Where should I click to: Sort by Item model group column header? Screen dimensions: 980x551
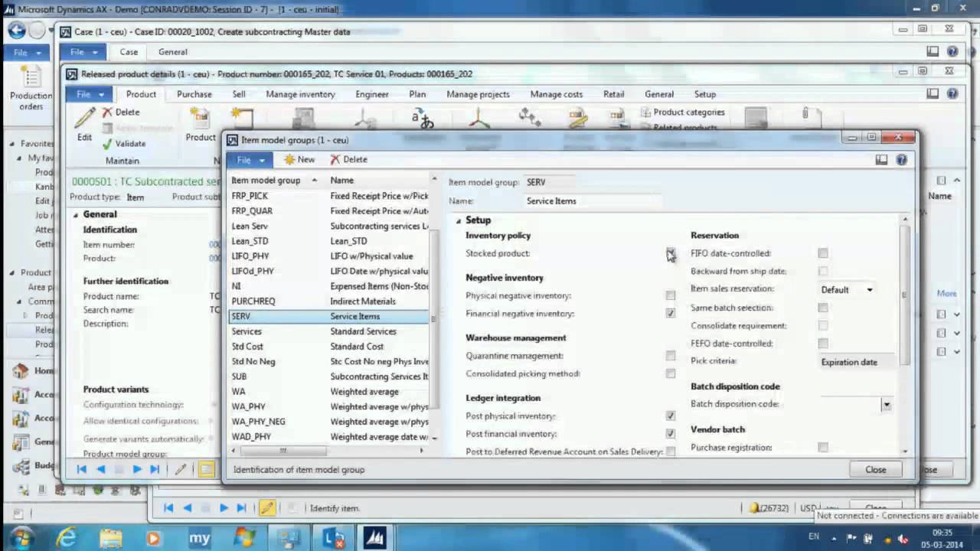pyautogui.click(x=274, y=180)
